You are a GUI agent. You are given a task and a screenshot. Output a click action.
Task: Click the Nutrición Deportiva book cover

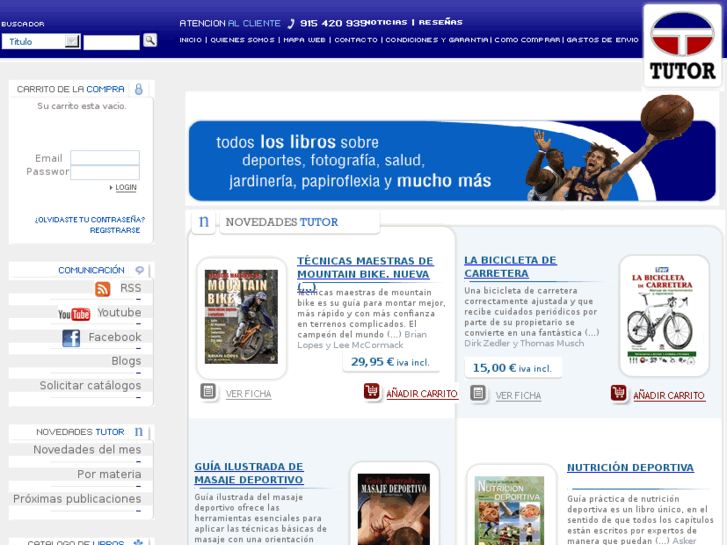[510, 510]
